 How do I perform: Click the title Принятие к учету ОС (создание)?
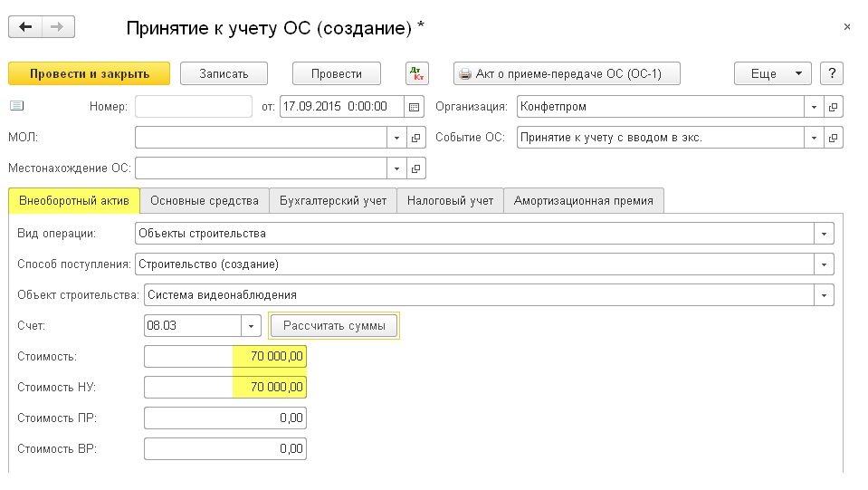(x=275, y=28)
